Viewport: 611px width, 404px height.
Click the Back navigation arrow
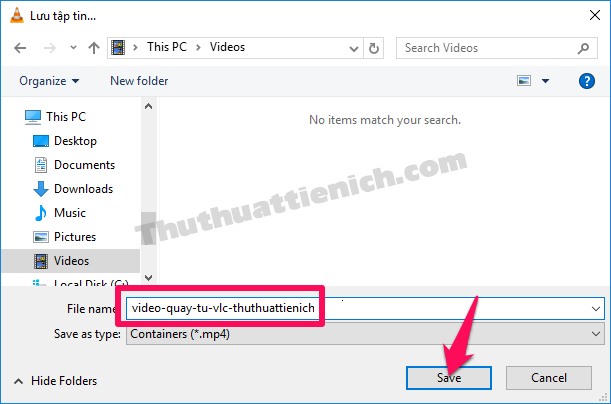[x=20, y=48]
